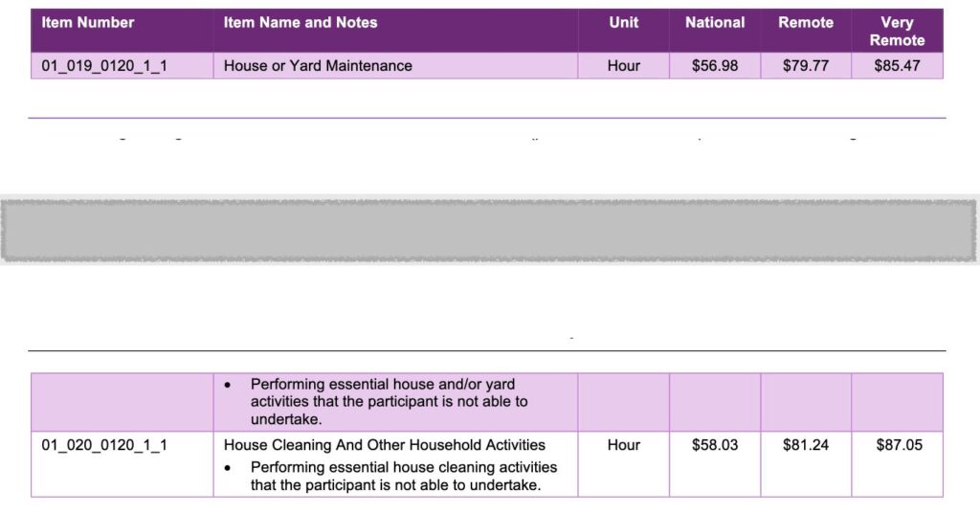Select the $85.47 very remote price
980x513 pixels.
click(897, 66)
